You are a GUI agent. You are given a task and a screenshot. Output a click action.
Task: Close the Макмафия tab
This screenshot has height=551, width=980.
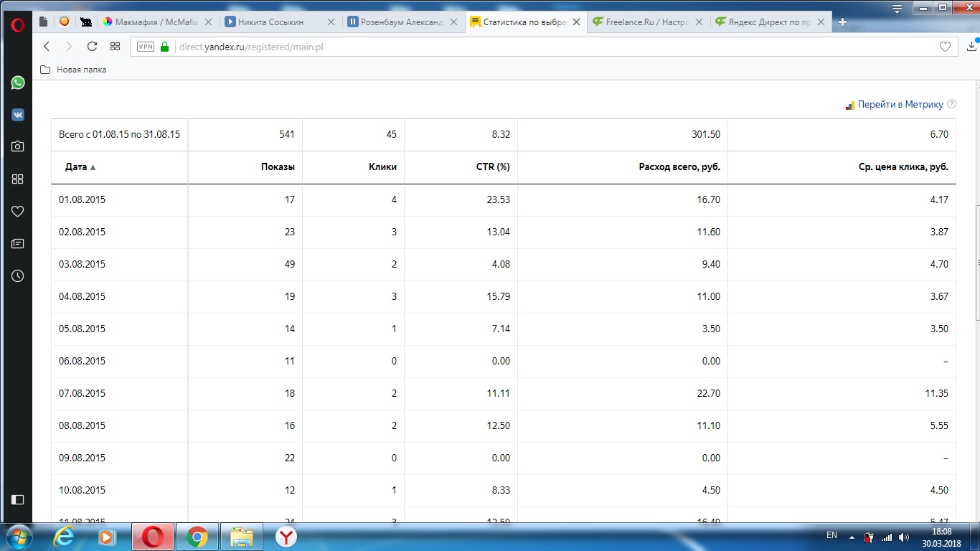[x=209, y=22]
